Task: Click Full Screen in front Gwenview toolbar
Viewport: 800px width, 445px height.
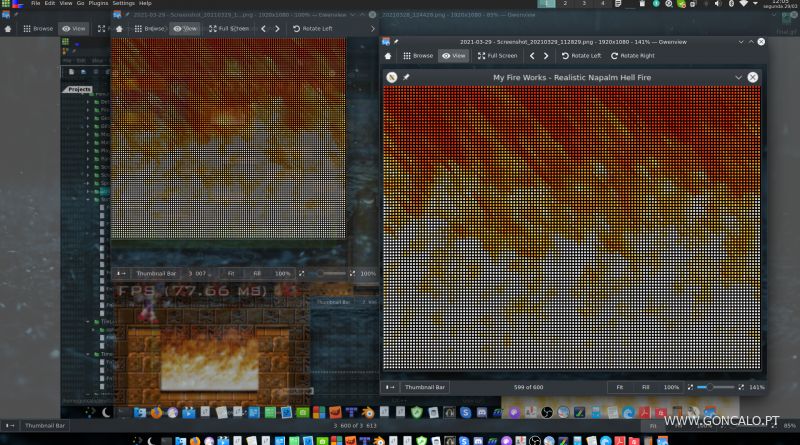Action: pyautogui.click(x=497, y=56)
